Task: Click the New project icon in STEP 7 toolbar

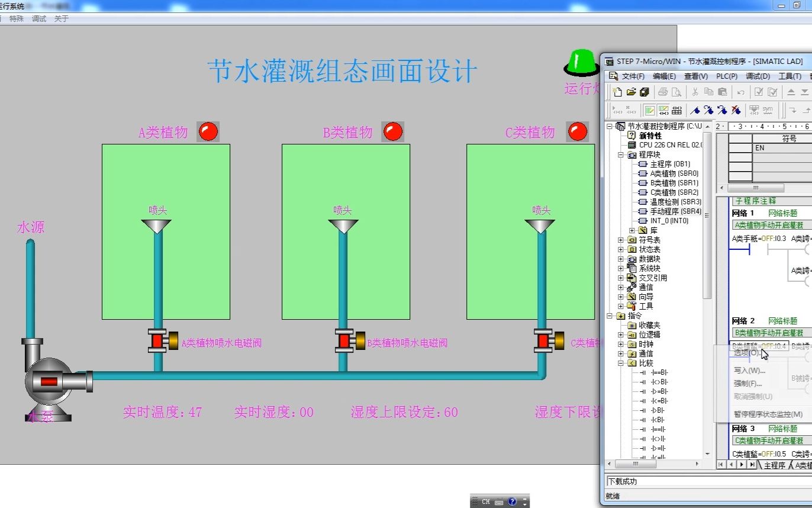Action: 617,92
